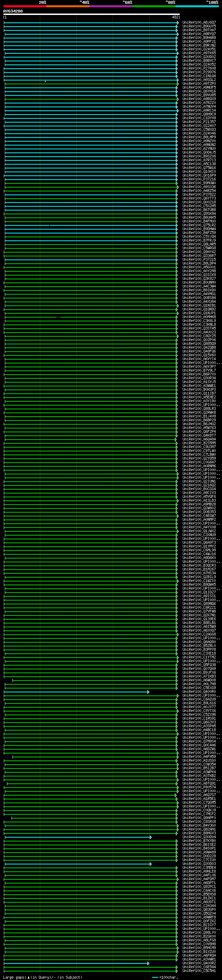
Task: Select hit label UniRef100_A3SPA5
Action: coord(199,726)
